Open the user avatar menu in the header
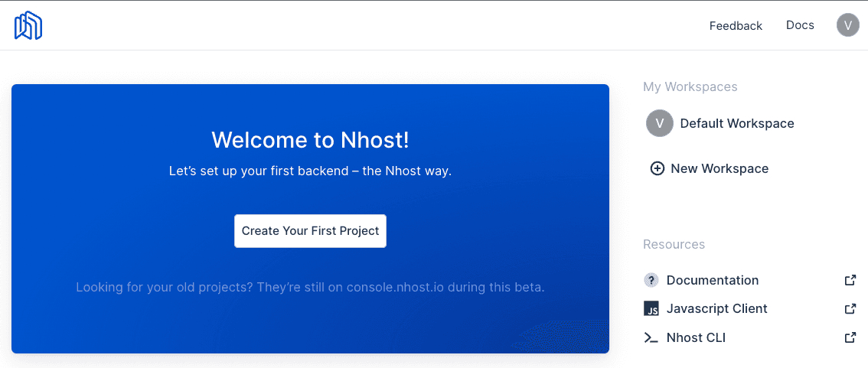This screenshot has height=368, width=868. (x=847, y=25)
